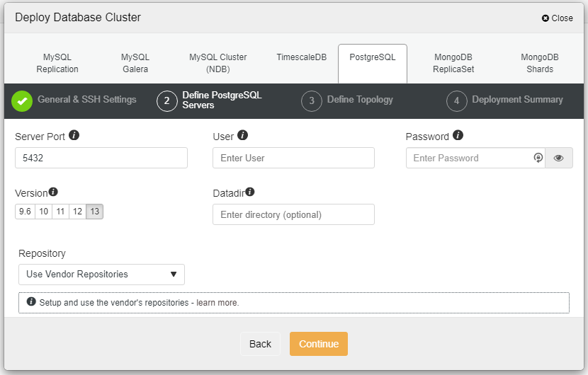588x375 pixels.
Task: Switch to the MySQL Galera tab
Action: pyautogui.click(x=135, y=63)
